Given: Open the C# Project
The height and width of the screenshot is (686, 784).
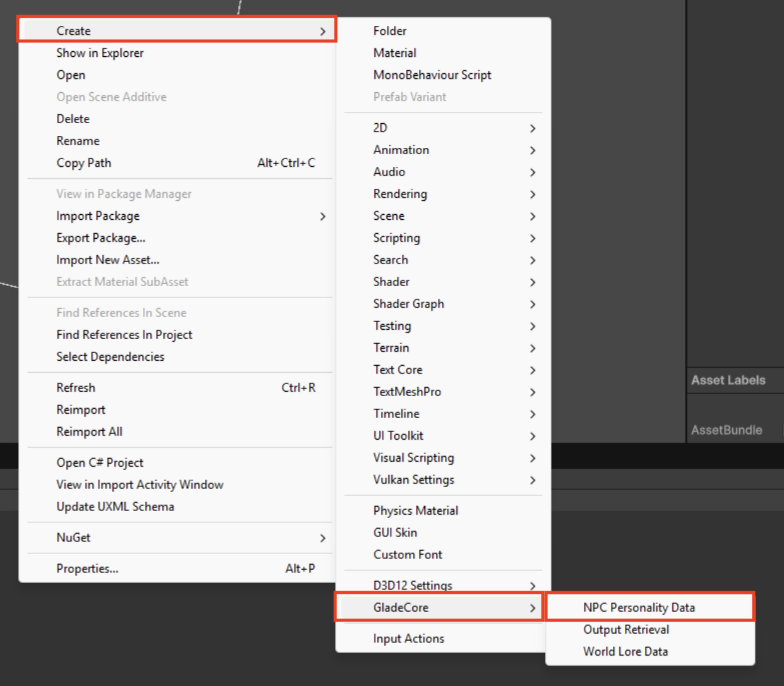Looking at the screenshot, I should click(x=100, y=462).
